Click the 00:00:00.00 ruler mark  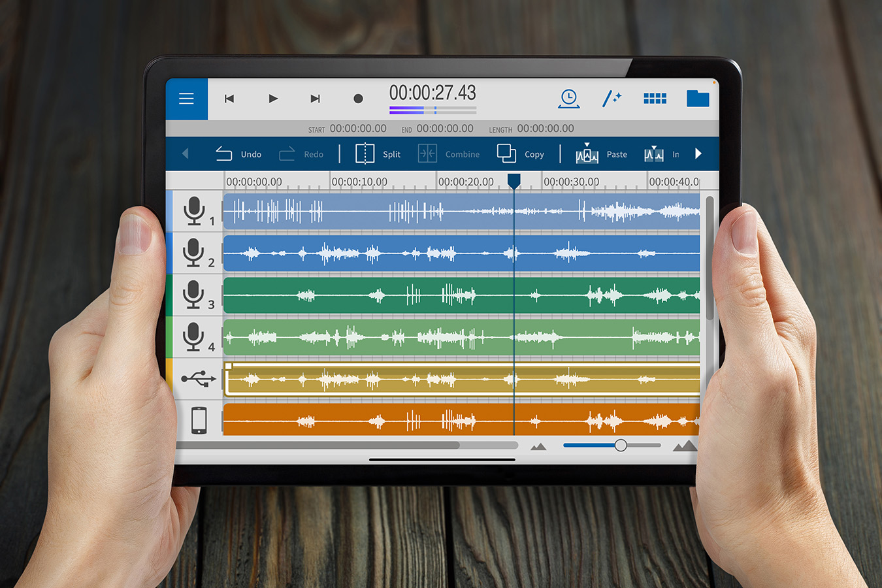click(x=254, y=182)
